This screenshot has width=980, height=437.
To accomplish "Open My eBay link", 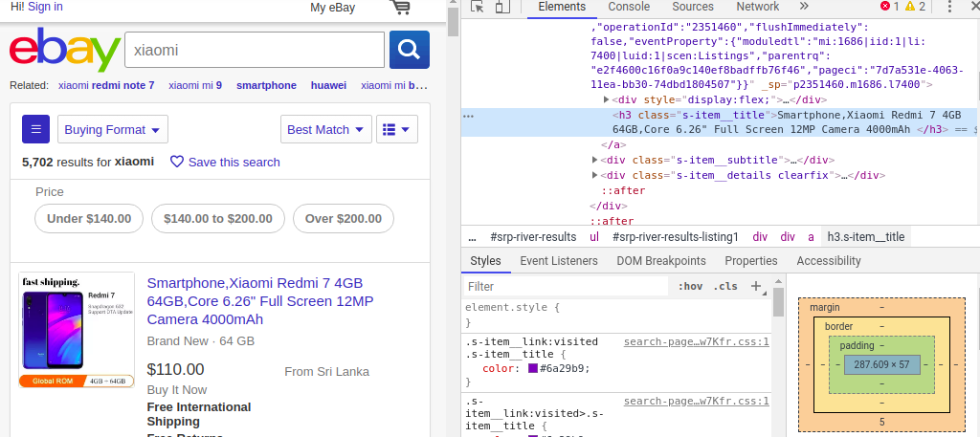I will coord(332,8).
